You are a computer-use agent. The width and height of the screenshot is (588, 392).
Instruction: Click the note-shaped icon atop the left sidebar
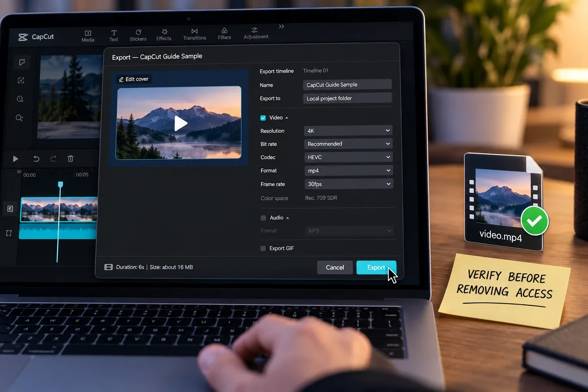click(x=22, y=62)
